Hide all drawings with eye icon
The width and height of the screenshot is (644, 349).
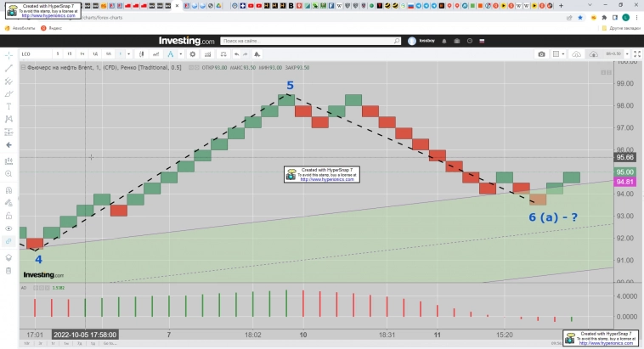[x=8, y=228]
